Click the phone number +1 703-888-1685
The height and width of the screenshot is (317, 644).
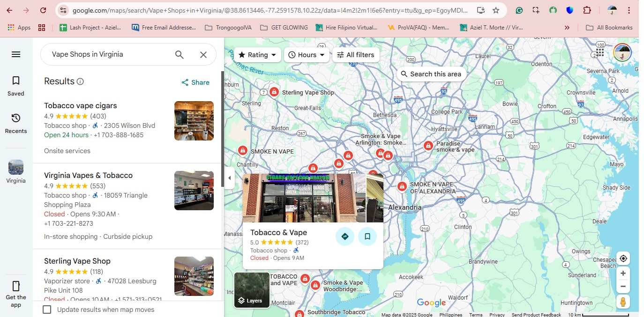click(x=119, y=135)
